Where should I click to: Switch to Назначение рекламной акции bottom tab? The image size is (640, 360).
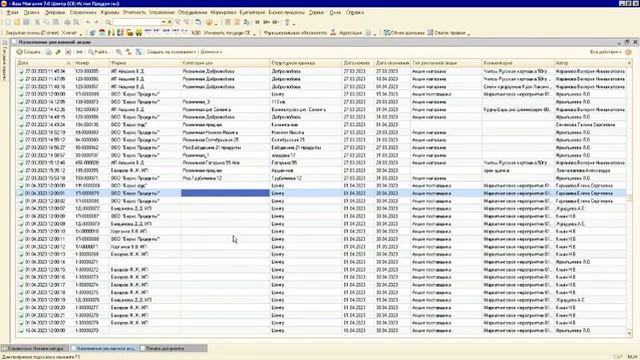[104, 349]
